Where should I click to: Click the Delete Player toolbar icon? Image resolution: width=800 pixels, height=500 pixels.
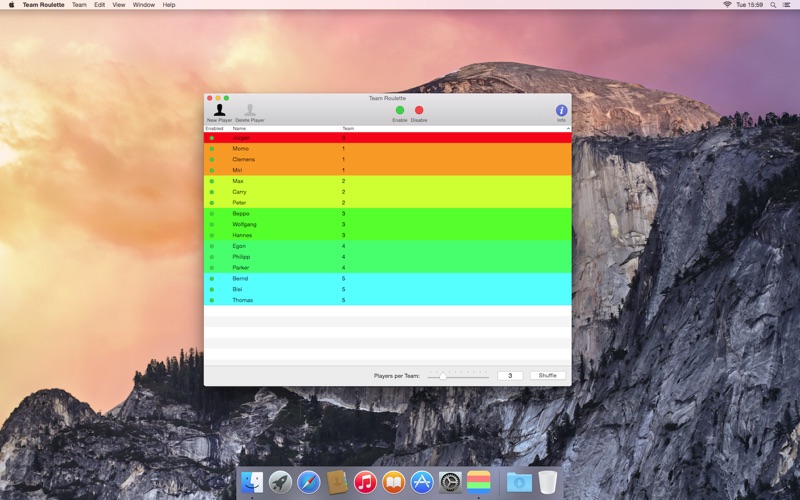coord(250,110)
